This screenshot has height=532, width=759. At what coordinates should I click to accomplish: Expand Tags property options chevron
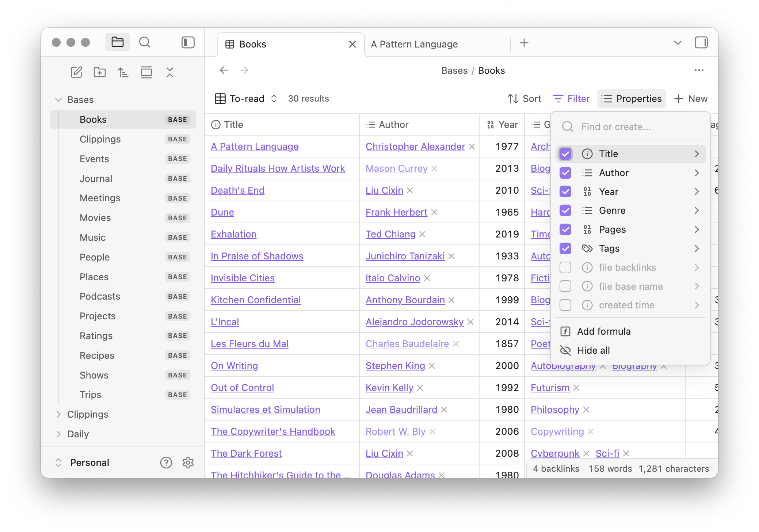point(697,248)
